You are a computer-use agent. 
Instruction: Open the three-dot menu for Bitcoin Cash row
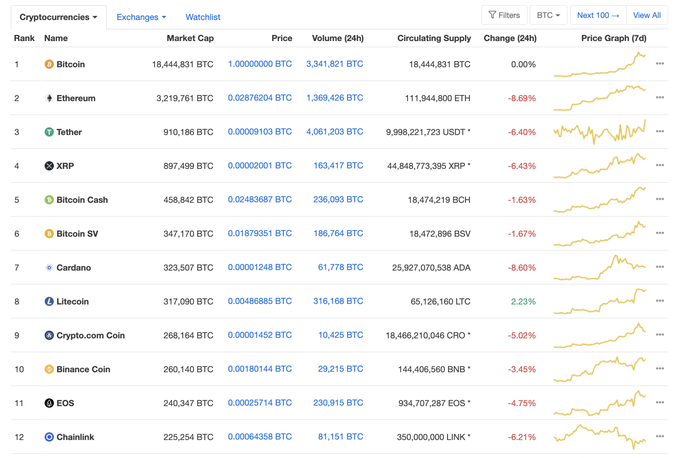(660, 199)
